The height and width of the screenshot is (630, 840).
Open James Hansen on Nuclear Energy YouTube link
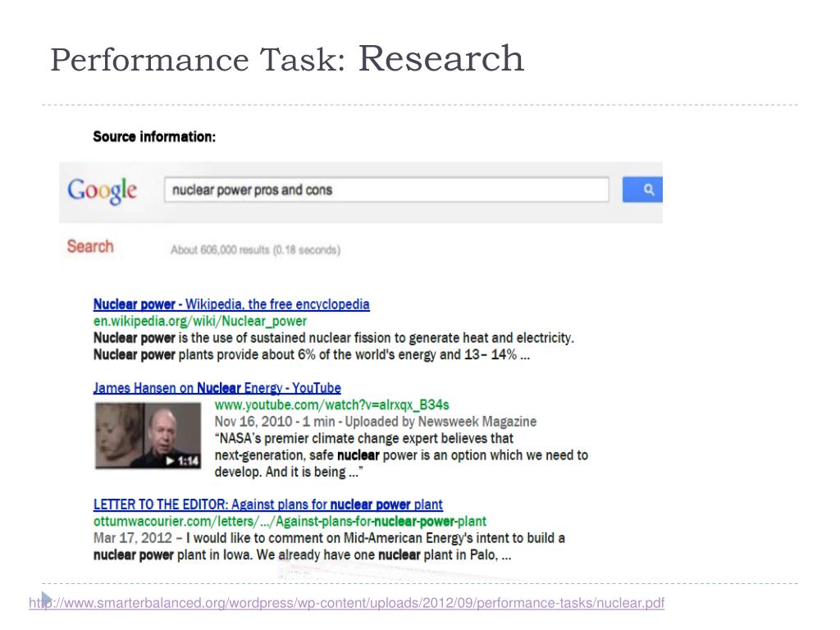pos(217,388)
